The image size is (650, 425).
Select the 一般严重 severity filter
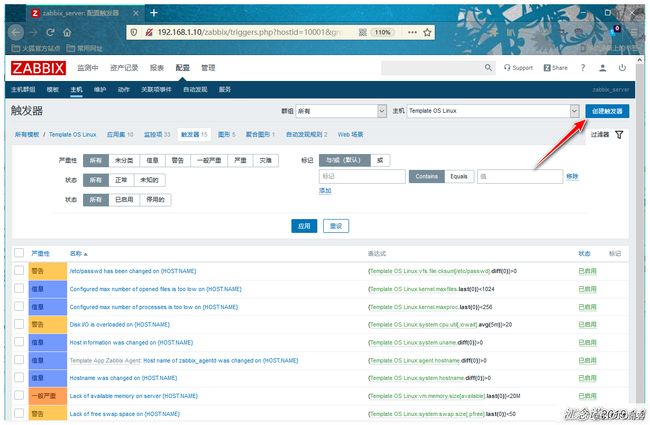click(x=209, y=160)
